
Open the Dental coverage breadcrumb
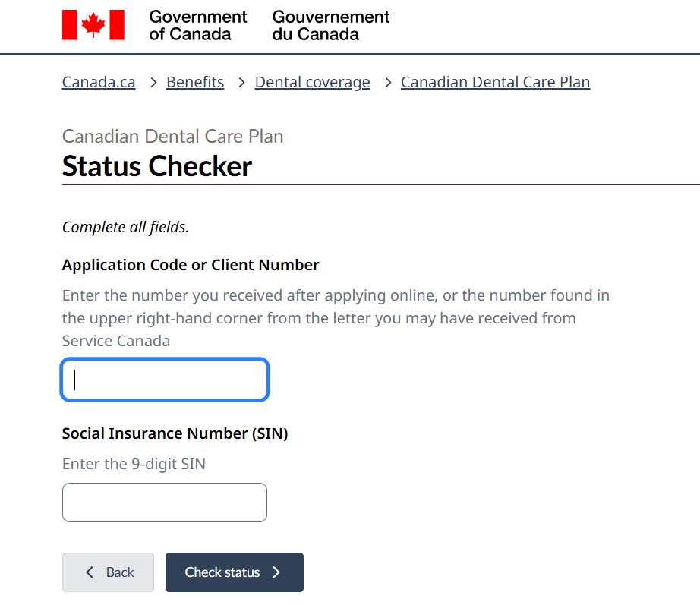313,82
